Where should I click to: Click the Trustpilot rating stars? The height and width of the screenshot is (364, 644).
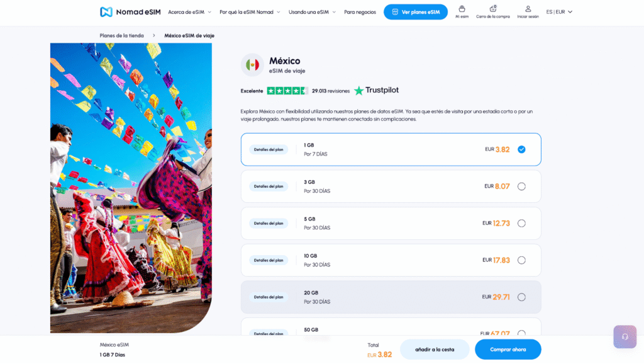pos(287,91)
